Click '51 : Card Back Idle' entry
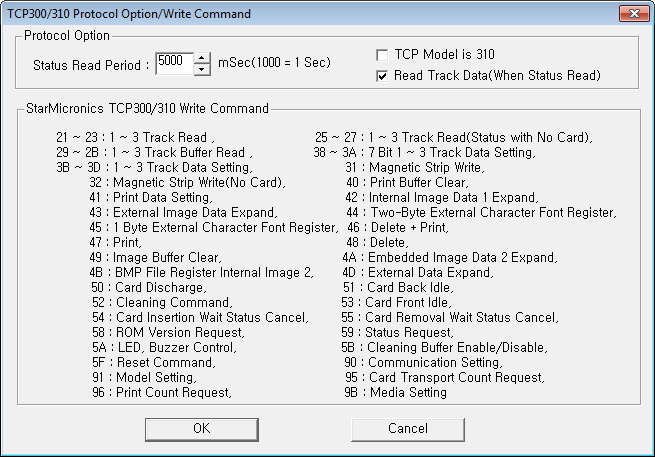This screenshot has width=655, height=457. coord(398,288)
